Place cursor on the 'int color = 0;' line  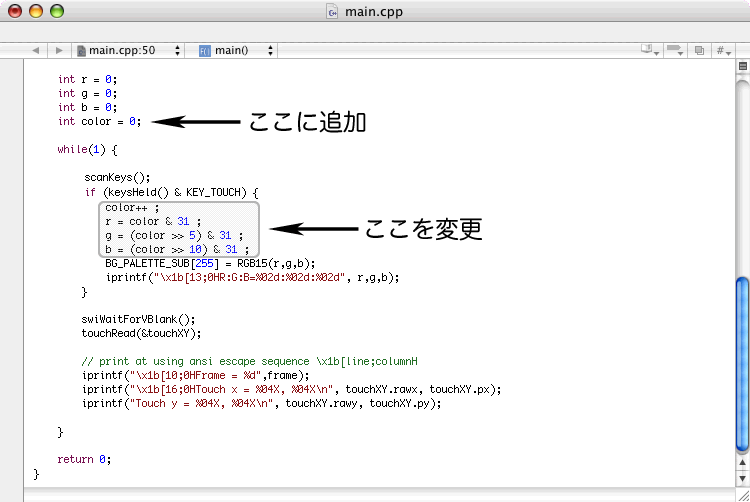click(x=99, y=121)
